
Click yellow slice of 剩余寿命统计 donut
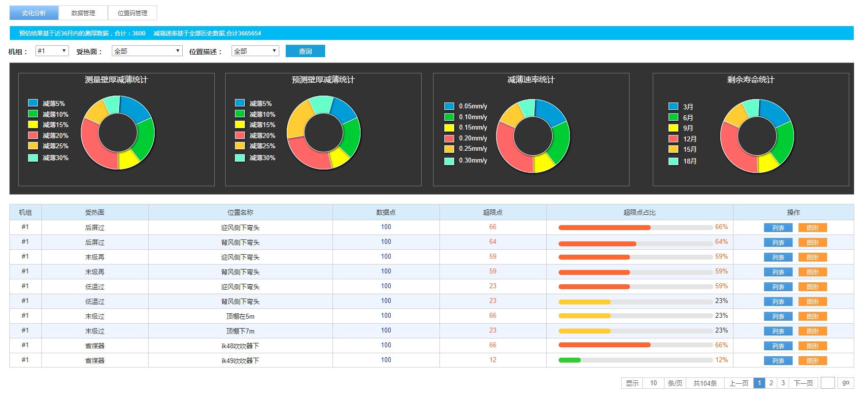(767, 163)
